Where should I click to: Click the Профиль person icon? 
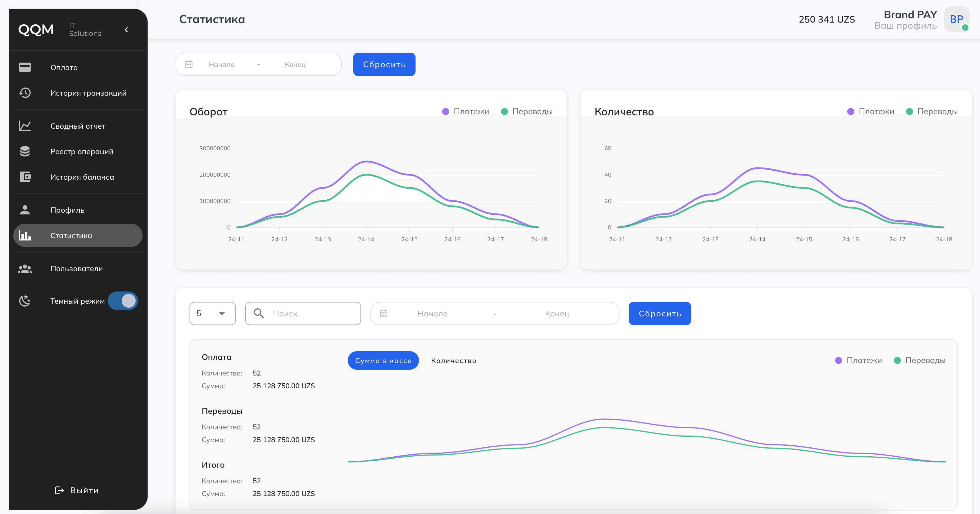pyautogui.click(x=25, y=210)
